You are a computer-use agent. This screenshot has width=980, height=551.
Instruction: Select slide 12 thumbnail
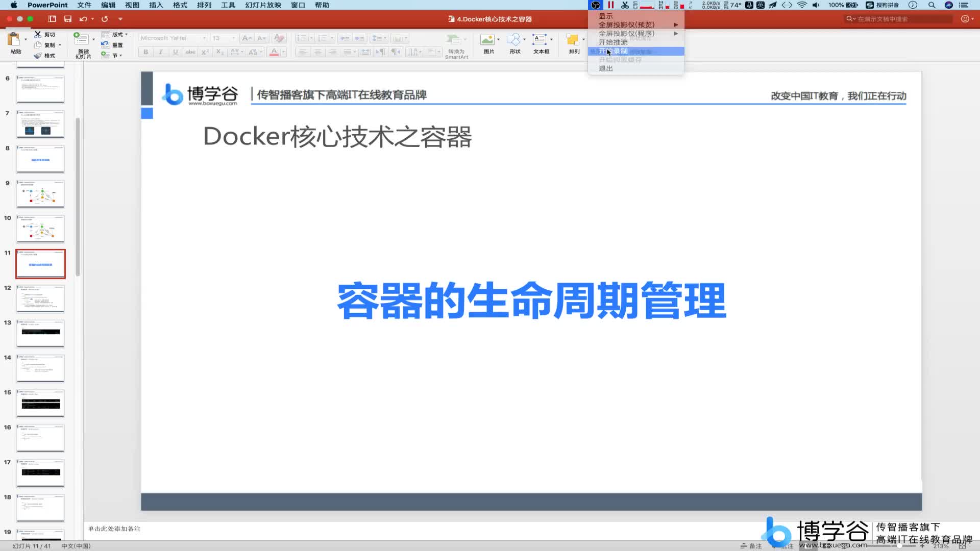coord(41,298)
